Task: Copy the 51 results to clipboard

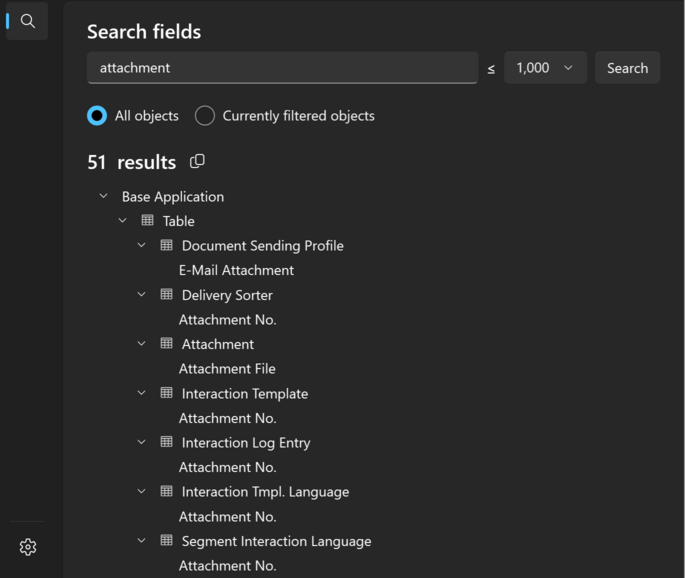Action: coord(197,161)
